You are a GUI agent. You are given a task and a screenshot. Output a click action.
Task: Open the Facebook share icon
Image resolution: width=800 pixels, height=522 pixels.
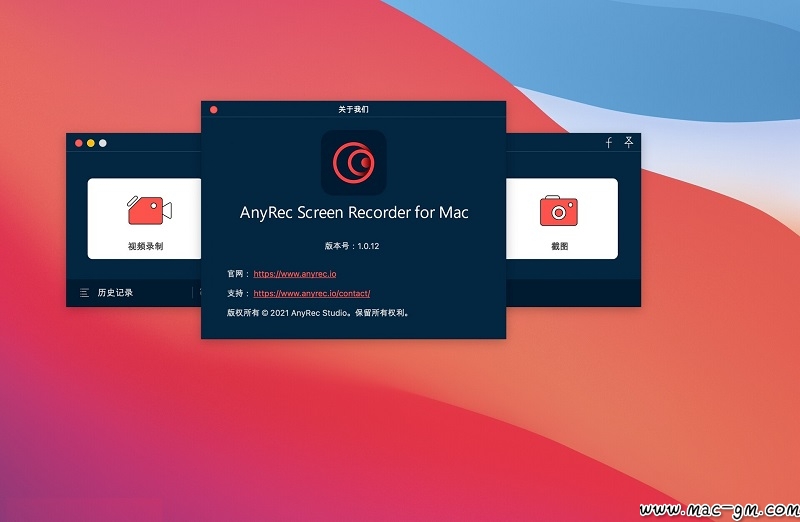point(609,142)
